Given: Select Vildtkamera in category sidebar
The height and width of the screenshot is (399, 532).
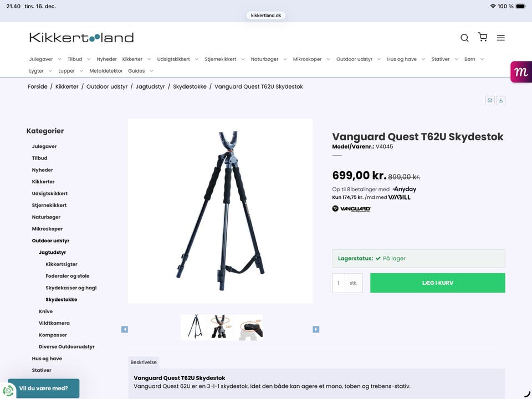Looking at the screenshot, I should 54,323.
